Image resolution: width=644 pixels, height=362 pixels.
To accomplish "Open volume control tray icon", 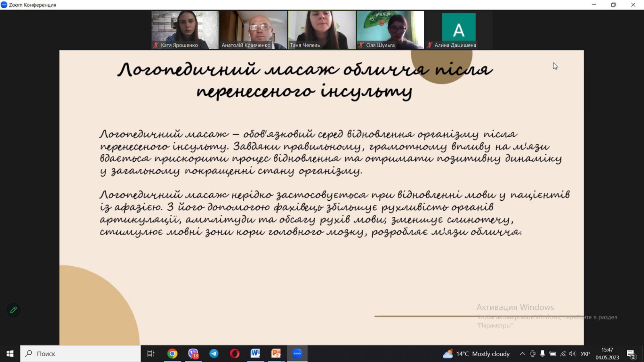I will pyautogui.click(x=572, y=354).
